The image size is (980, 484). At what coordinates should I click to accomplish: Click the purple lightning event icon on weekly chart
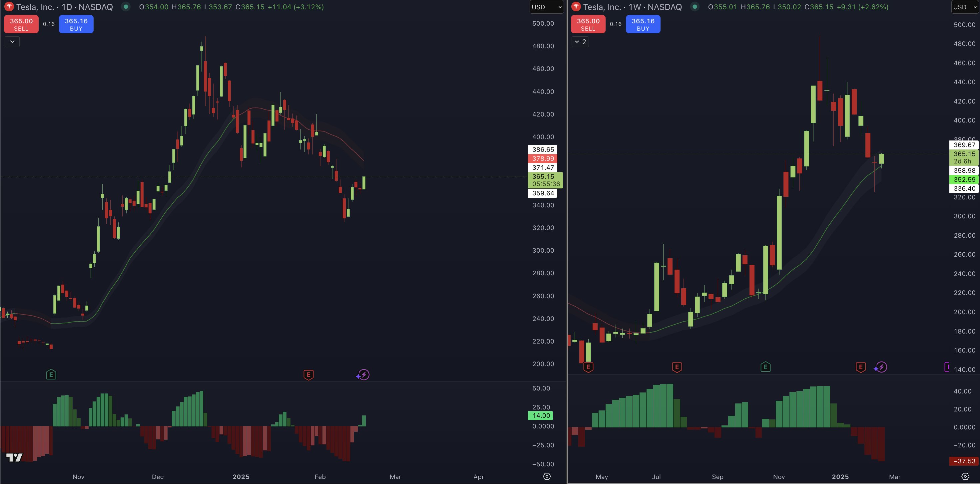click(881, 367)
